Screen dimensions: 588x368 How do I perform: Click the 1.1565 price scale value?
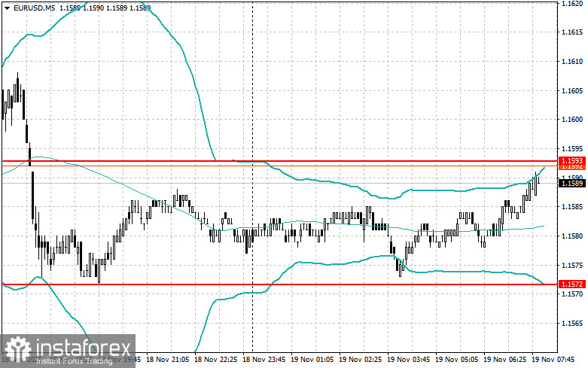click(x=572, y=324)
